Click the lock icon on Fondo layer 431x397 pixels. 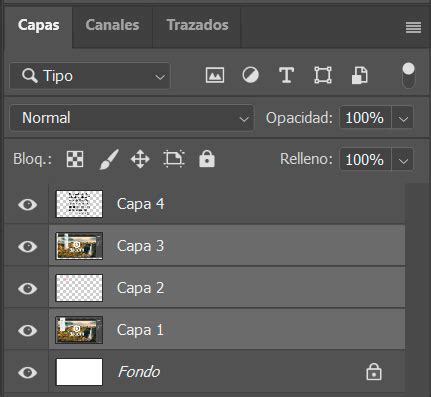374,372
